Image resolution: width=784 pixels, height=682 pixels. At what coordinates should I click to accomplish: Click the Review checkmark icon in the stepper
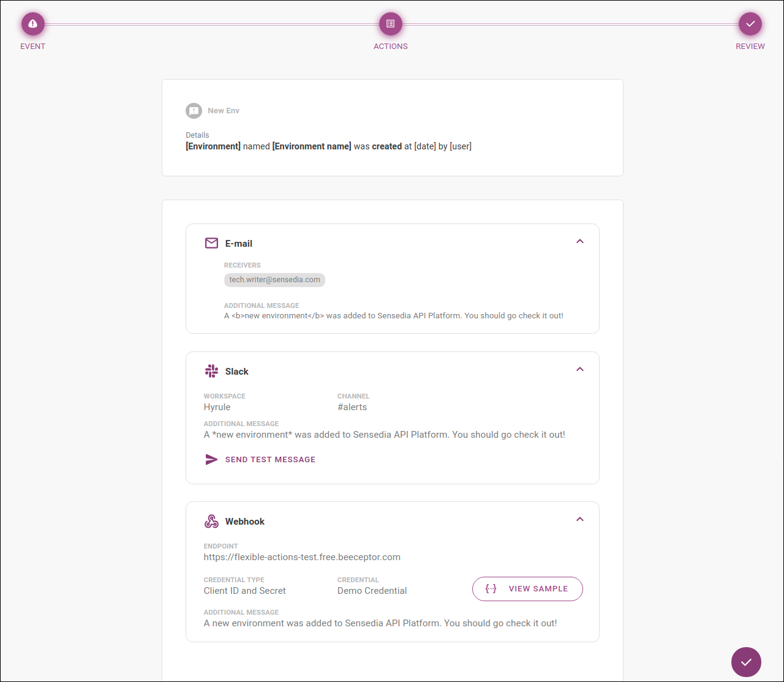(x=750, y=23)
